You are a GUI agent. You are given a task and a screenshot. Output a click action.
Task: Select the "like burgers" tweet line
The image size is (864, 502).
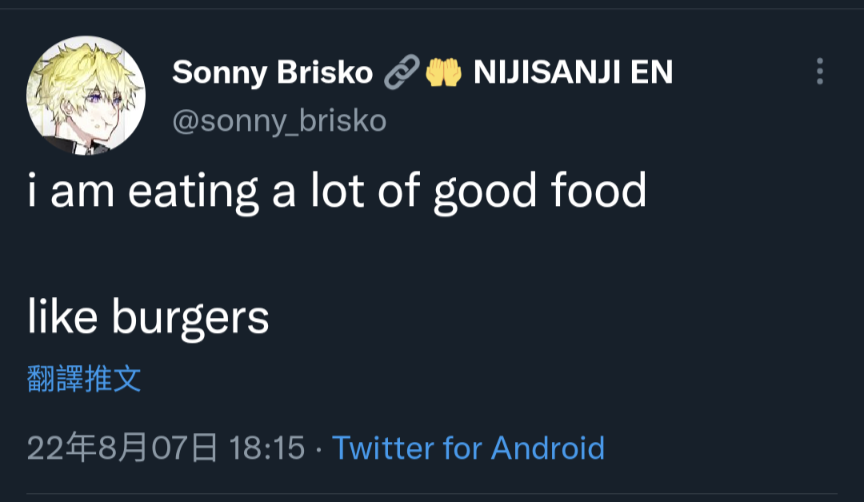[148, 317]
